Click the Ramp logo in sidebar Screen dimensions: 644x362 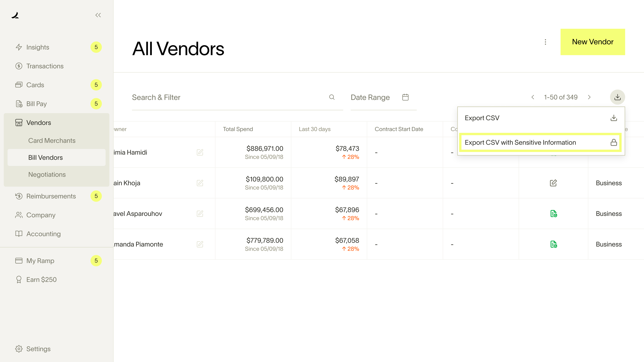pyautogui.click(x=15, y=16)
